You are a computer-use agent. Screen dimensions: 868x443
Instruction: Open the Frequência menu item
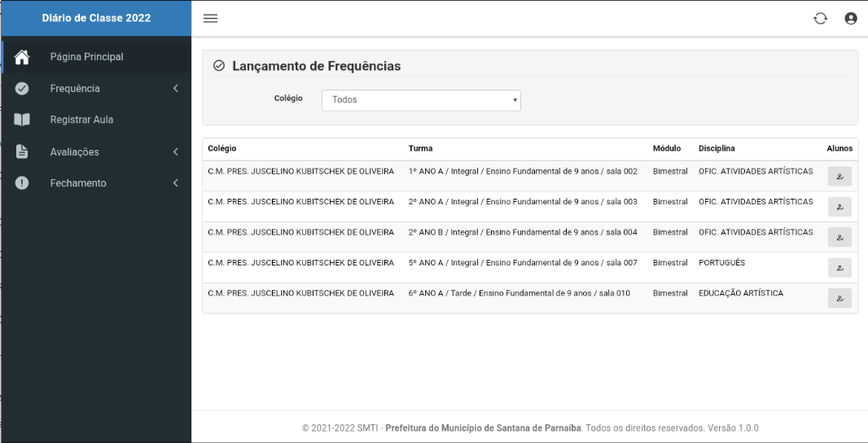click(x=97, y=89)
